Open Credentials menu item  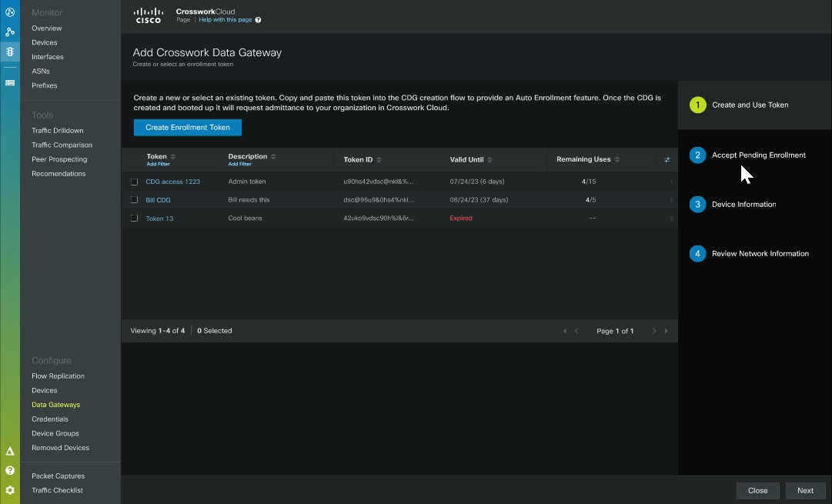click(x=50, y=419)
